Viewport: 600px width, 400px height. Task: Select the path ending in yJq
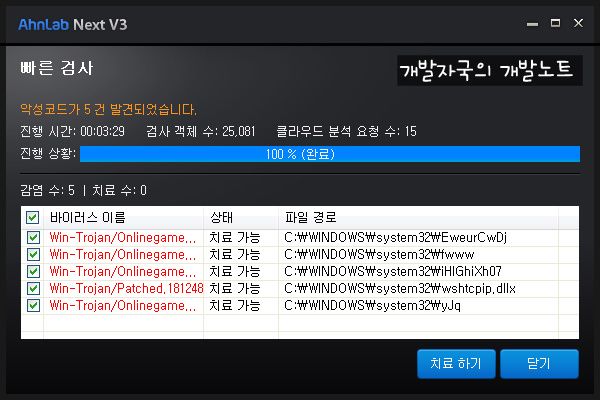[372, 305]
